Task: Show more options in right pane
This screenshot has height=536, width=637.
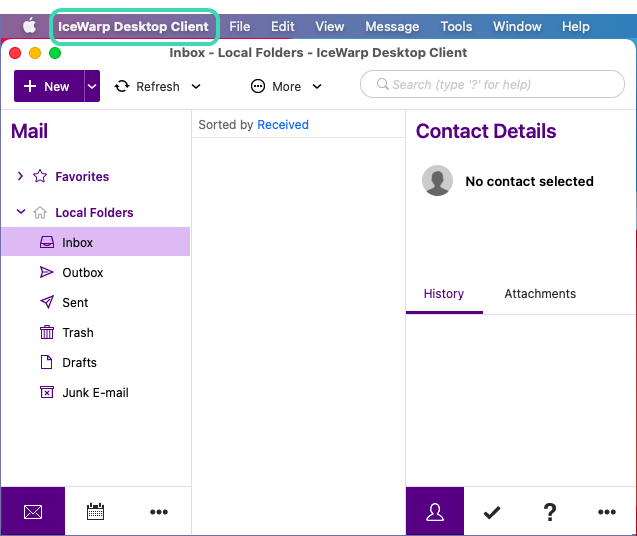Action: coord(607,512)
